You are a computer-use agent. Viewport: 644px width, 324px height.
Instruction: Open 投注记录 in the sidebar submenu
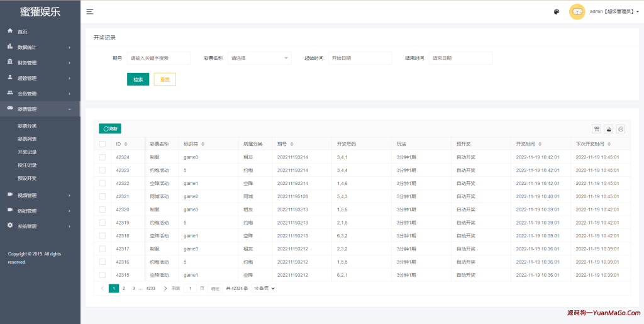(27, 165)
